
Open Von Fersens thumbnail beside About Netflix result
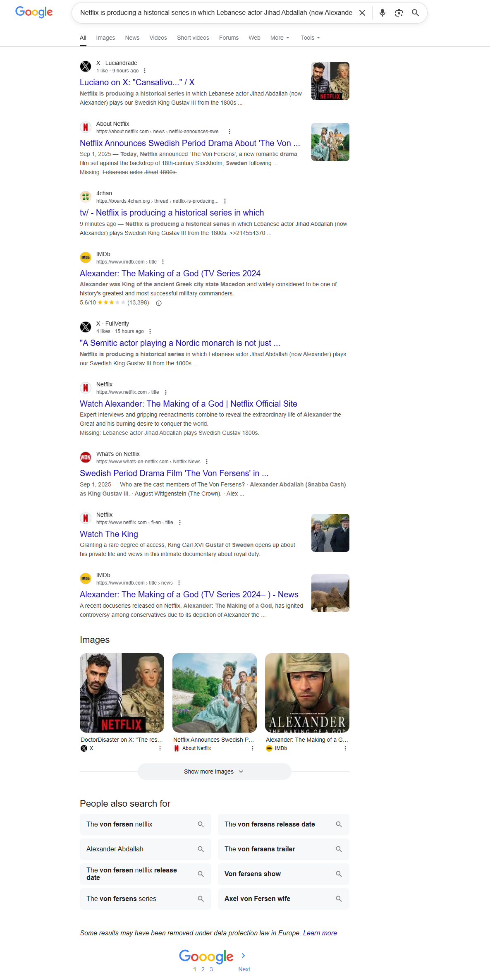click(x=330, y=142)
